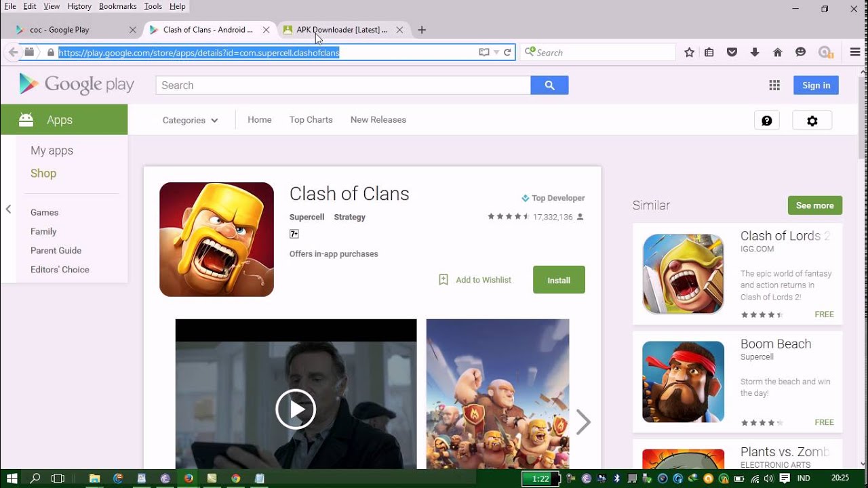Show next screenshot with right arrow

583,422
